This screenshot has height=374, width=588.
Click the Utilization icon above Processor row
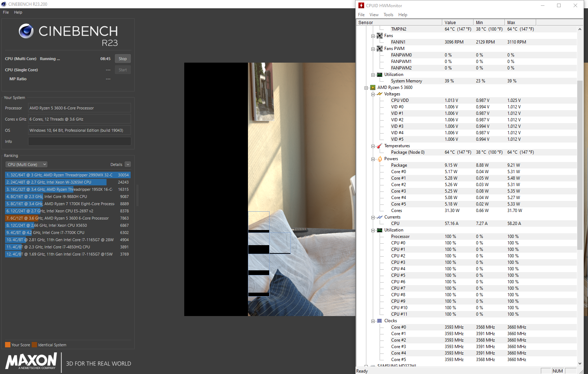point(380,230)
